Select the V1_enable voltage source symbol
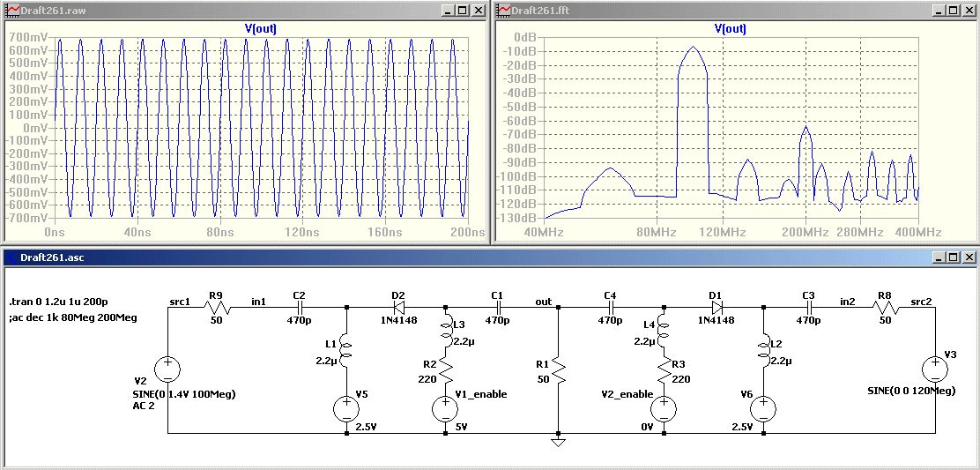This screenshot has height=470, width=980. pyautogui.click(x=446, y=409)
